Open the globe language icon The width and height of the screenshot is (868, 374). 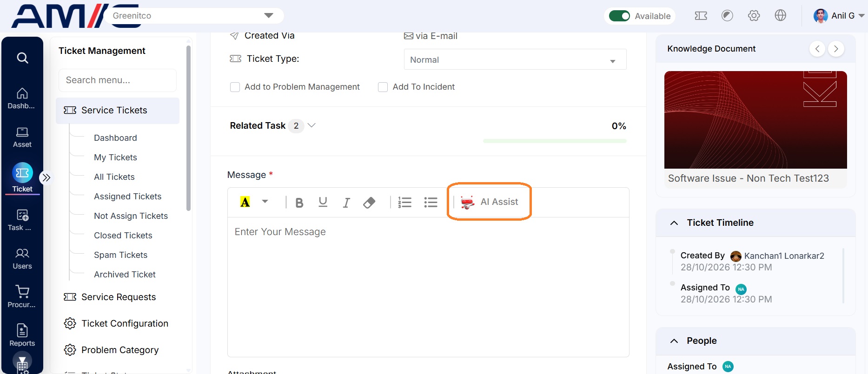tap(780, 15)
